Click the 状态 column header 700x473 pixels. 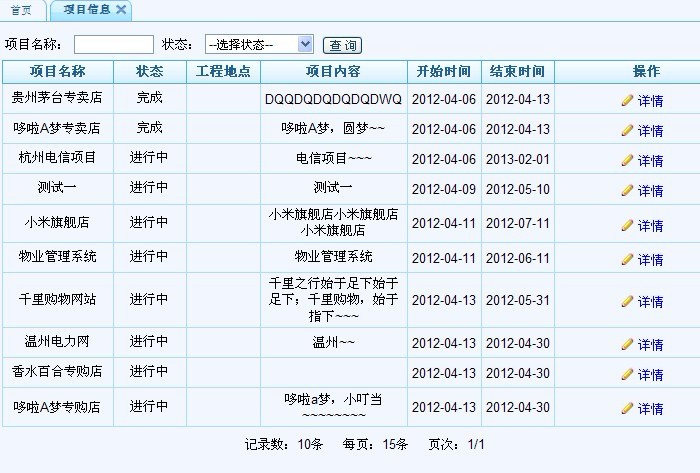[x=149, y=72]
